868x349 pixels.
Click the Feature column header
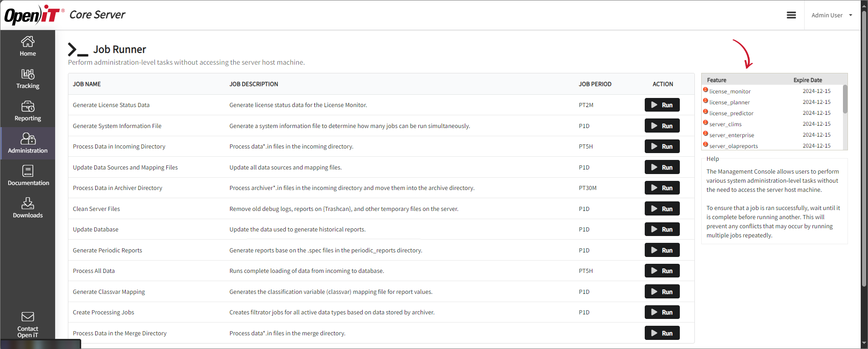tap(716, 80)
